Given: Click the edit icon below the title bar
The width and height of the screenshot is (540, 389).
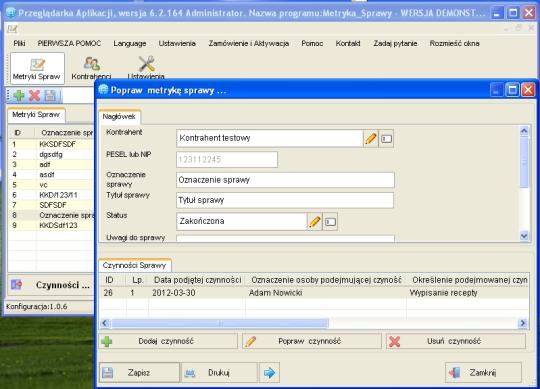Looking at the screenshot, I should (12, 29).
